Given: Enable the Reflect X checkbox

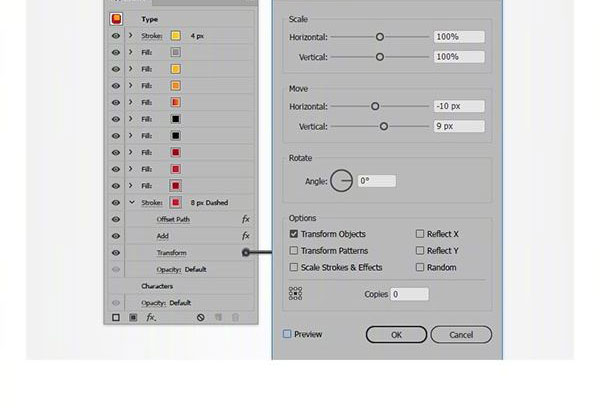Looking at the screenshot, I should pyautogui.click(x=420, y=234).
